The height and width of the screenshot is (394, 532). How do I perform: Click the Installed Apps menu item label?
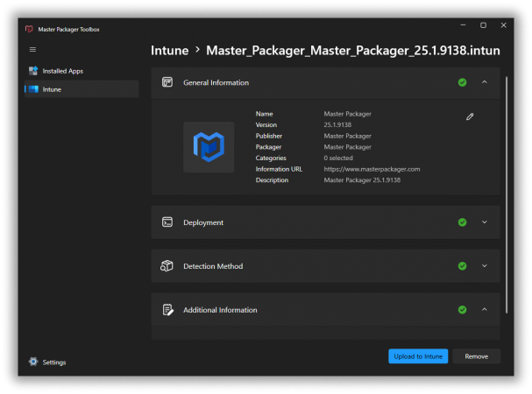click(x=63, y=71)
